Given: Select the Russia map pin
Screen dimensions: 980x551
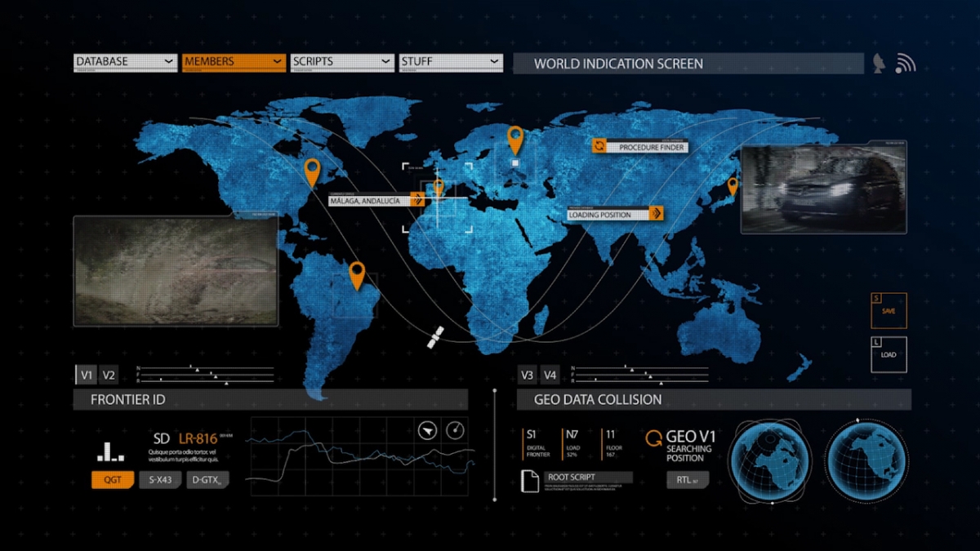Looking at the screenshot, I should pyautogui.click(x=514, y=140).
